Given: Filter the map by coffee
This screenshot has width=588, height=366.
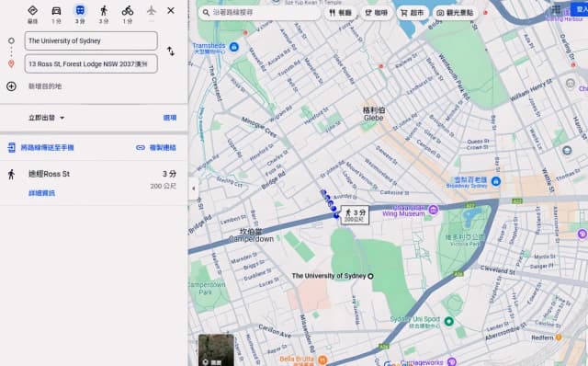Looking at the screenshot, I should tap(376, 13).
